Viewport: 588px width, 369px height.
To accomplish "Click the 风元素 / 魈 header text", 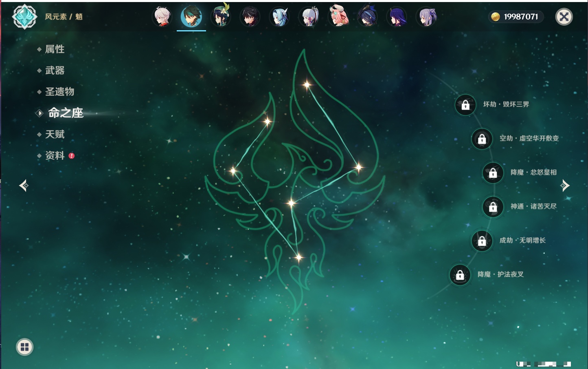I will tap(64, 17).
